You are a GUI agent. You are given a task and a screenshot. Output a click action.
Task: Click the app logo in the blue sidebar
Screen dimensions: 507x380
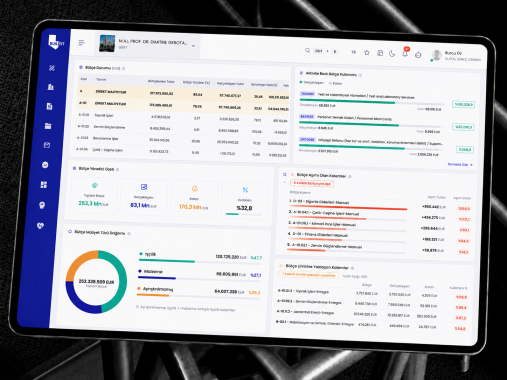click(x=55, y=42)
